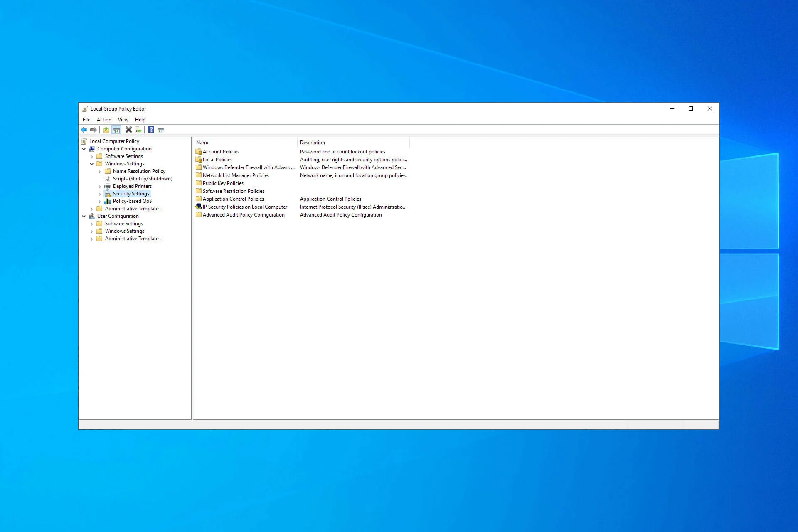Open the View menu
The height and width of the screenshot is (532, 798).
[x=123, y=120]
